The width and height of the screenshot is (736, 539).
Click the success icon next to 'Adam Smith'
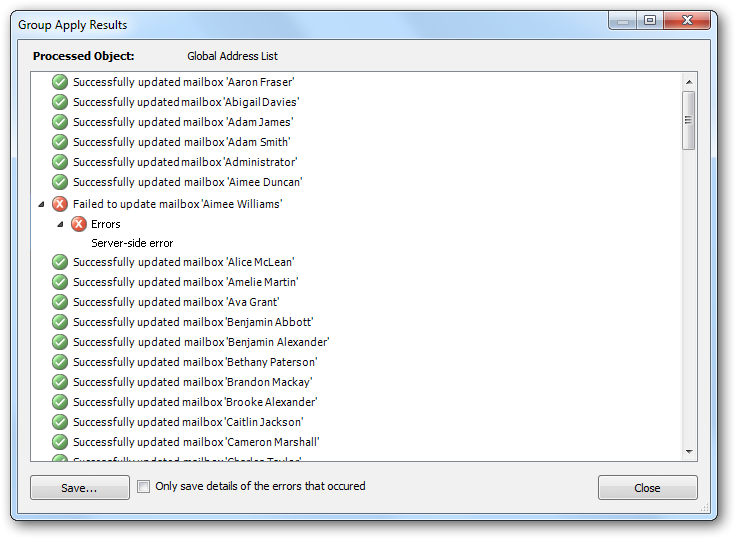click(x=60, y=142)
